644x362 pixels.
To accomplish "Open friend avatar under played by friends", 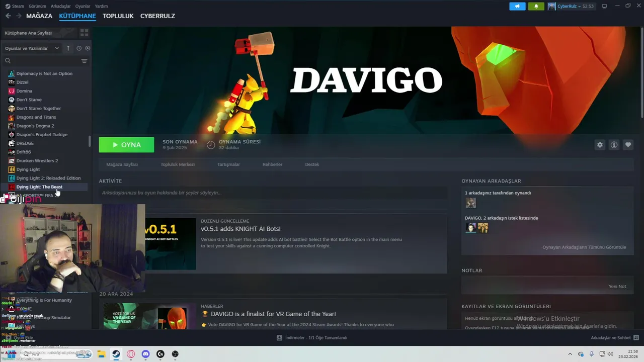I will click(470, 203).
